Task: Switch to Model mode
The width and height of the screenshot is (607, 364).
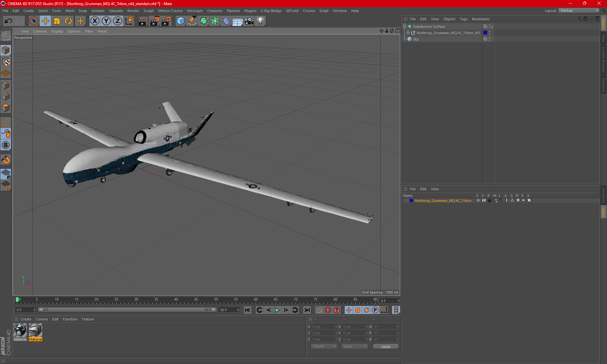Action: (x=6, y=50)
